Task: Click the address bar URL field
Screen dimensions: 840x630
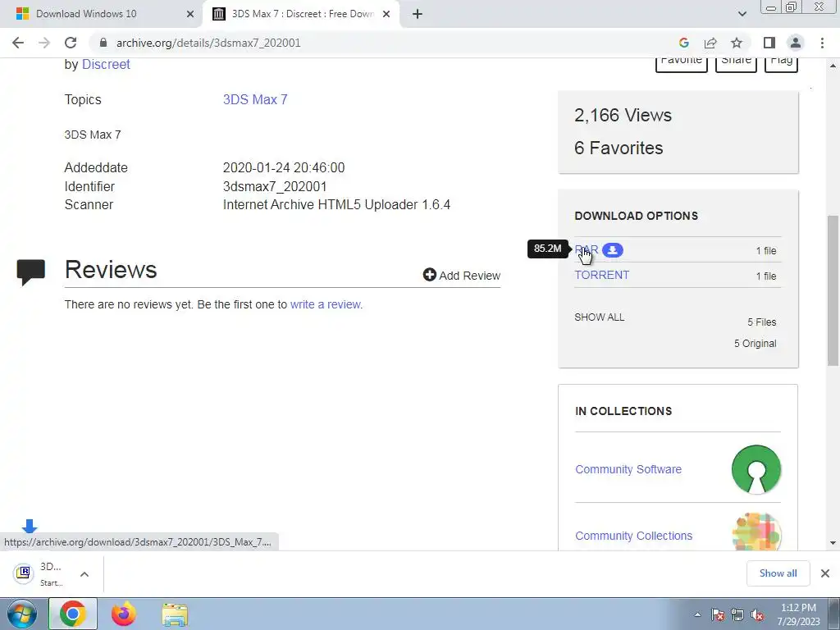Action: click(x=386, y=43)
